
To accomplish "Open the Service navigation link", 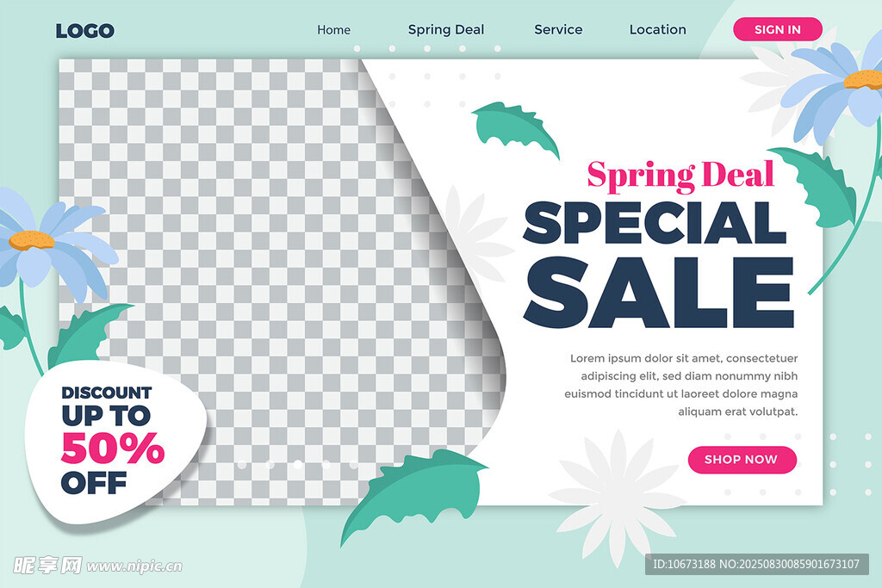I will (558, 30).
